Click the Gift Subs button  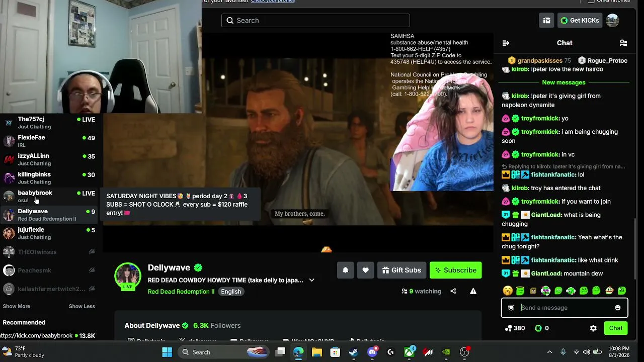402,270
